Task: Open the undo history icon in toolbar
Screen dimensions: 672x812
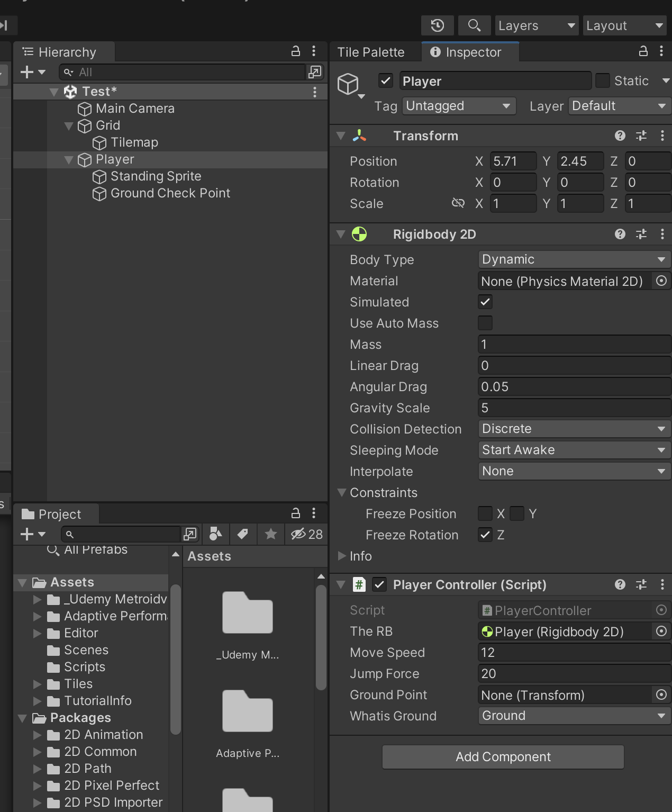Action: (438, 25)
